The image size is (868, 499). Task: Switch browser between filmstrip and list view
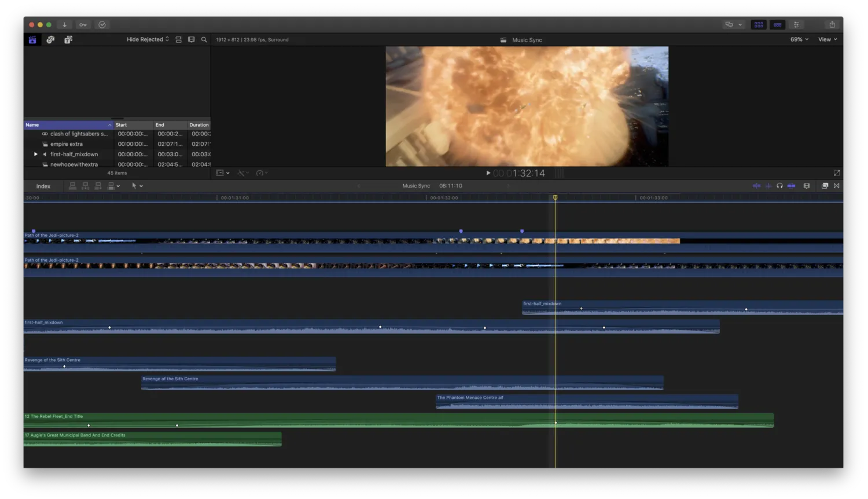178,39
